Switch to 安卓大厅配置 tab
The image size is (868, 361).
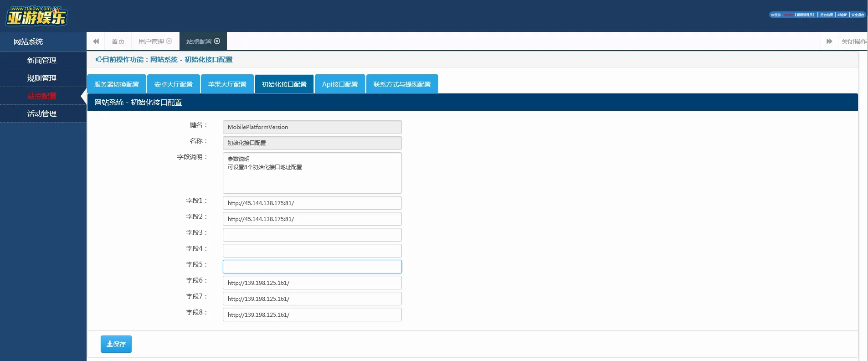point(174,84)
